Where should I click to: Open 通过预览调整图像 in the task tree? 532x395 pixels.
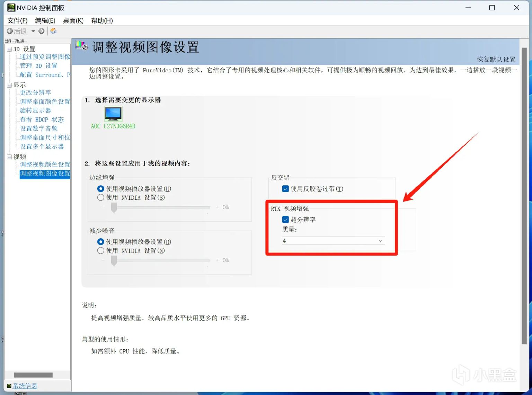coord(45,57)
